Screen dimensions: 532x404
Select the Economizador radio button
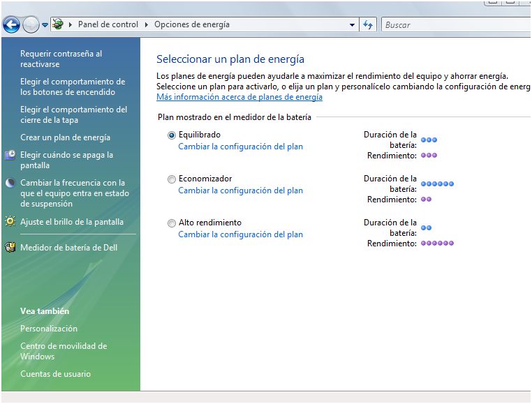172,179
